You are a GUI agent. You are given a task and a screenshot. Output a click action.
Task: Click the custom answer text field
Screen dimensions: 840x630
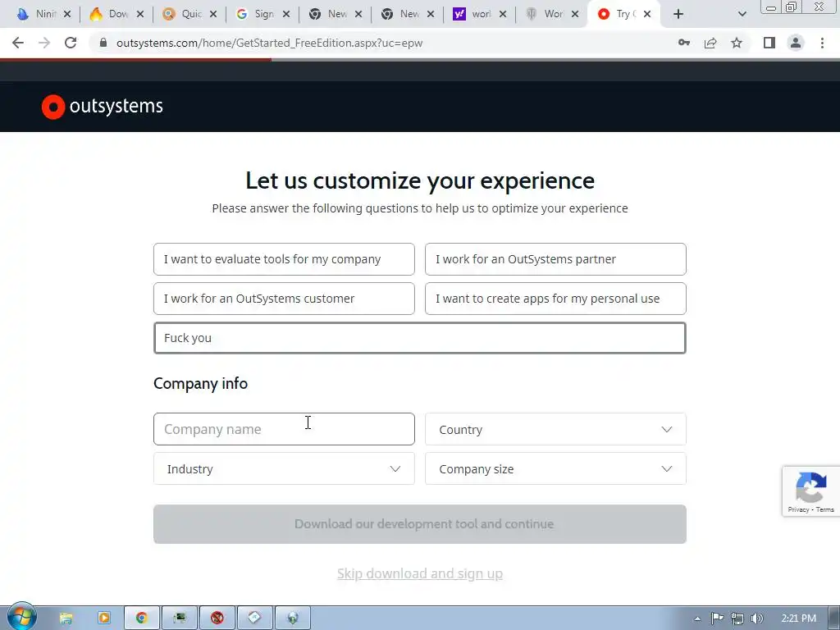pos(420,338)
